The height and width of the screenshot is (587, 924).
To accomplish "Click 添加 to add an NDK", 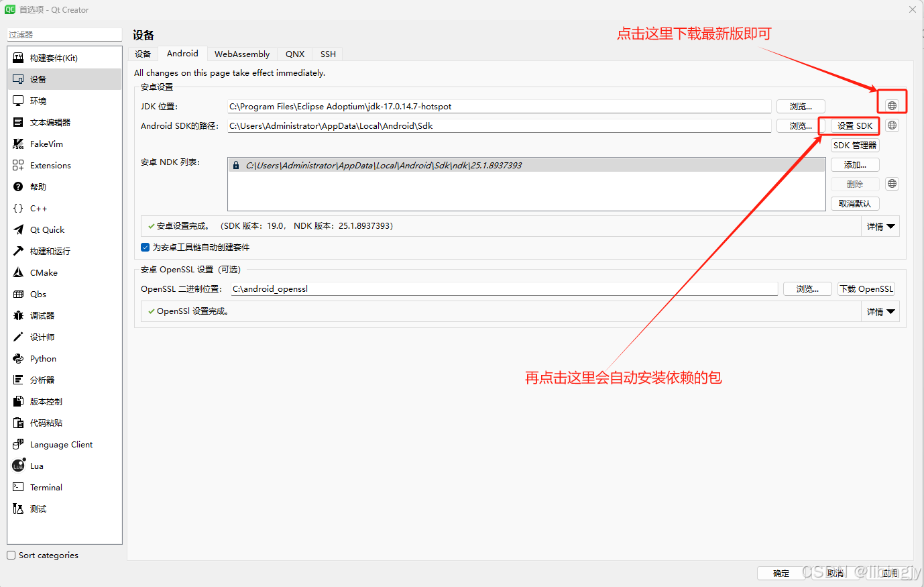I will (855, 164).
